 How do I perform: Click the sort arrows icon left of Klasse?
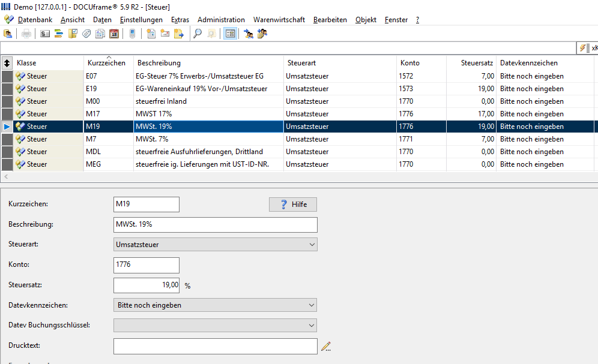(x=7, y=63)
